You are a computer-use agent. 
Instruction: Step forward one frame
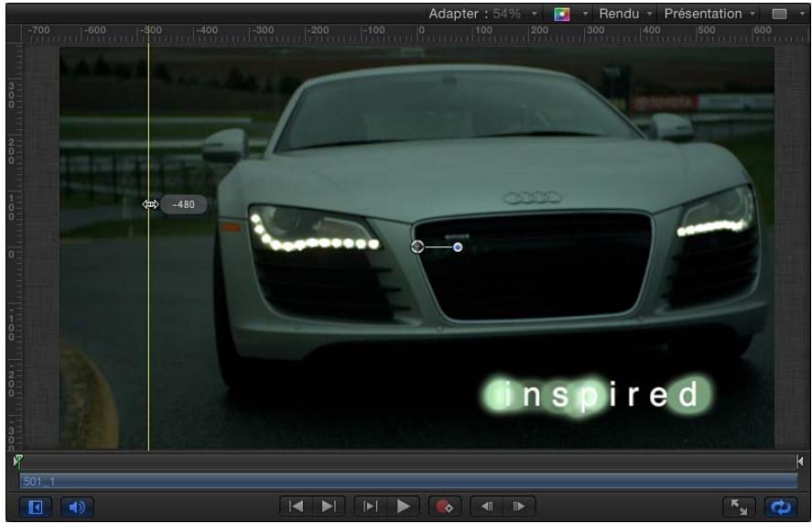coord(518,506)
